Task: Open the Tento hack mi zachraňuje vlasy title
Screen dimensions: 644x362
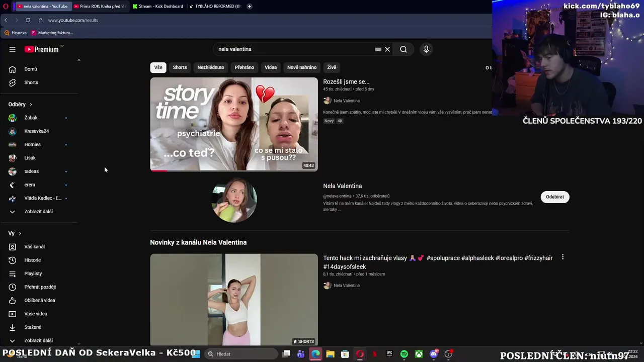Action: point(438,262)
